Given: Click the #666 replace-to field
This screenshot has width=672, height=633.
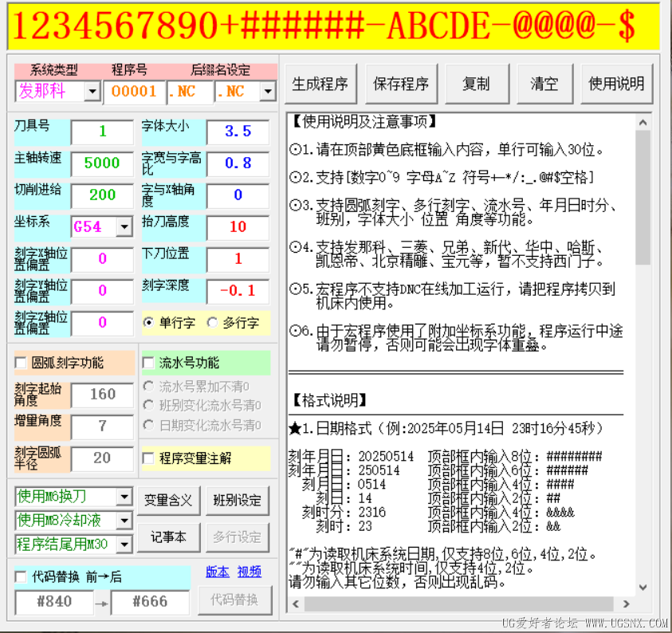Looking at the screenshot, I should tap(150, 602).
